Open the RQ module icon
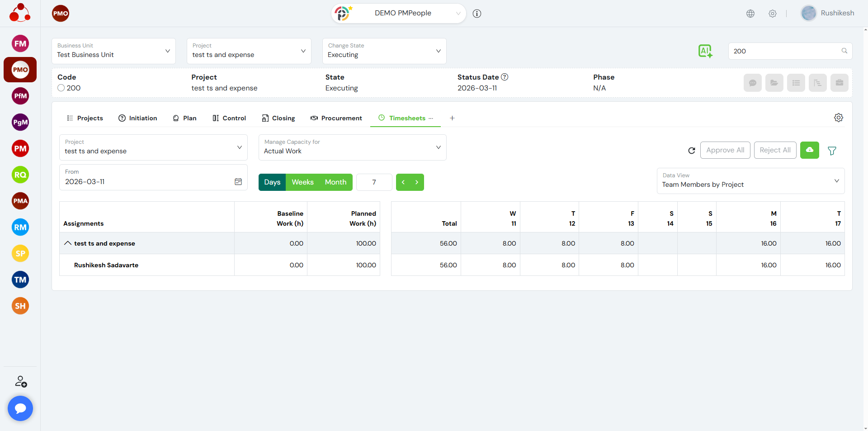 point(20,175)
